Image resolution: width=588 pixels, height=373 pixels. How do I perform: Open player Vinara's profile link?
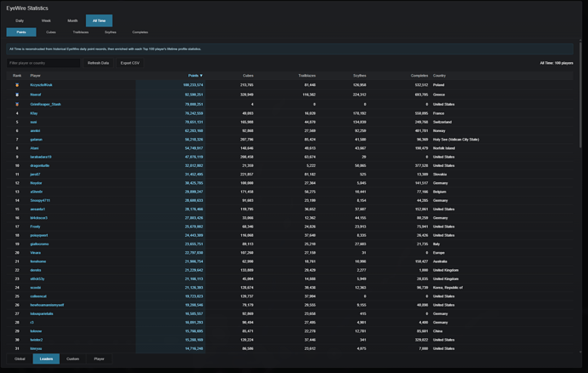35,253
